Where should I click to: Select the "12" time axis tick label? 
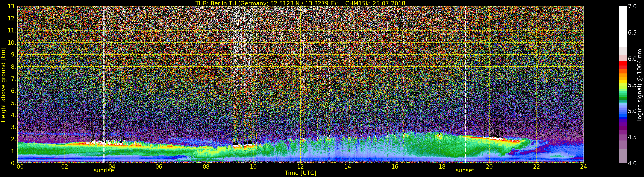coord(300,167)
